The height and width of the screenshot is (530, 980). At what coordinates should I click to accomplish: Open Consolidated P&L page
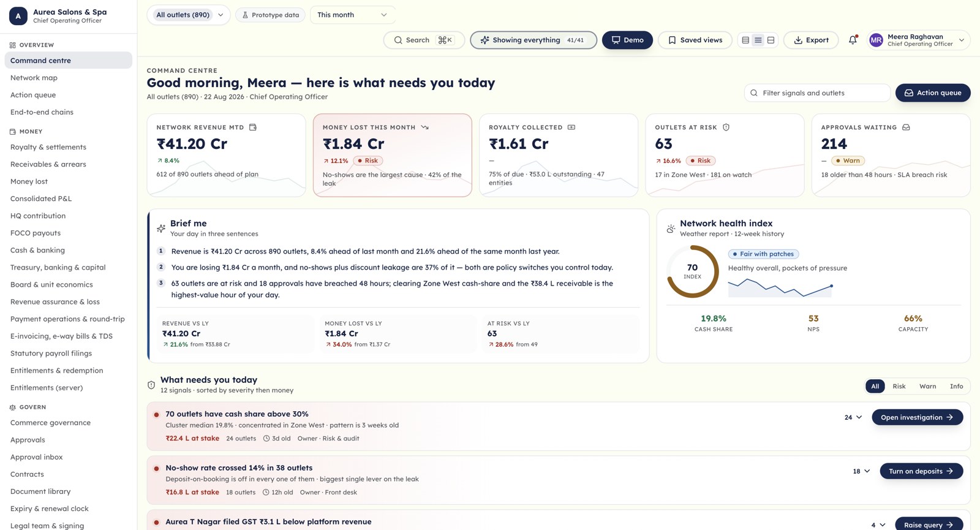pyautogui.click(x=68, y=199)
